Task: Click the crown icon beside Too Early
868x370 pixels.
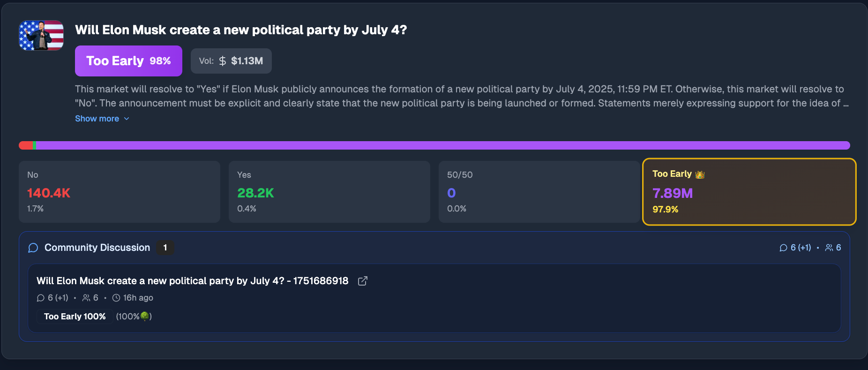Action: click(700, 174)
